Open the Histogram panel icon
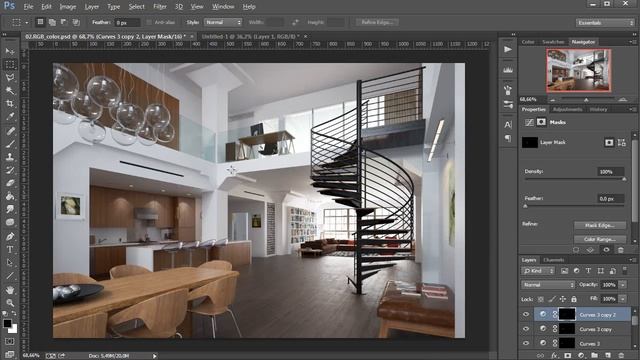 (508, 70)
